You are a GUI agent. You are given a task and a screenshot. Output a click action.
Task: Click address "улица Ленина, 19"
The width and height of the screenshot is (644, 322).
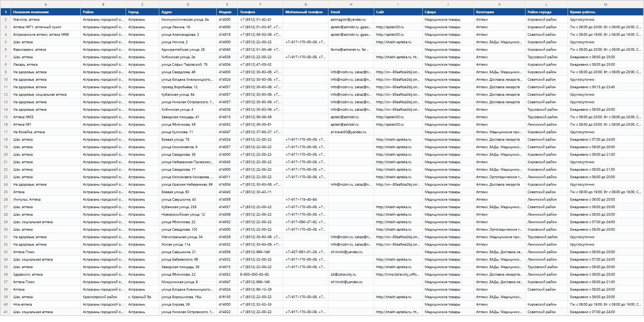[x=188, y=27]
